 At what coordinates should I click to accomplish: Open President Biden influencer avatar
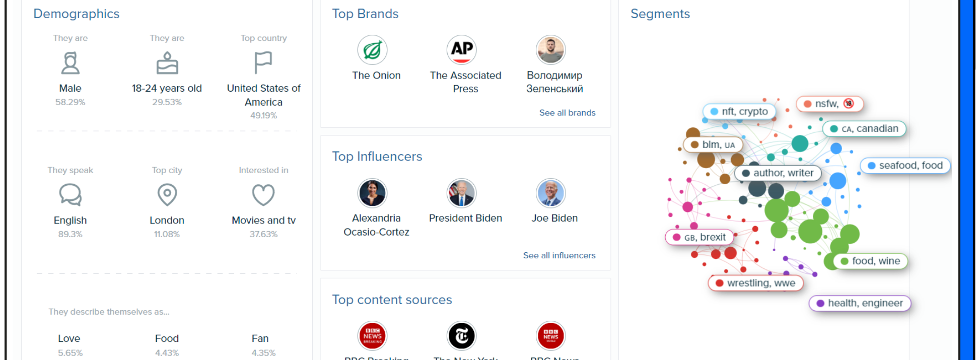(461, 193)
